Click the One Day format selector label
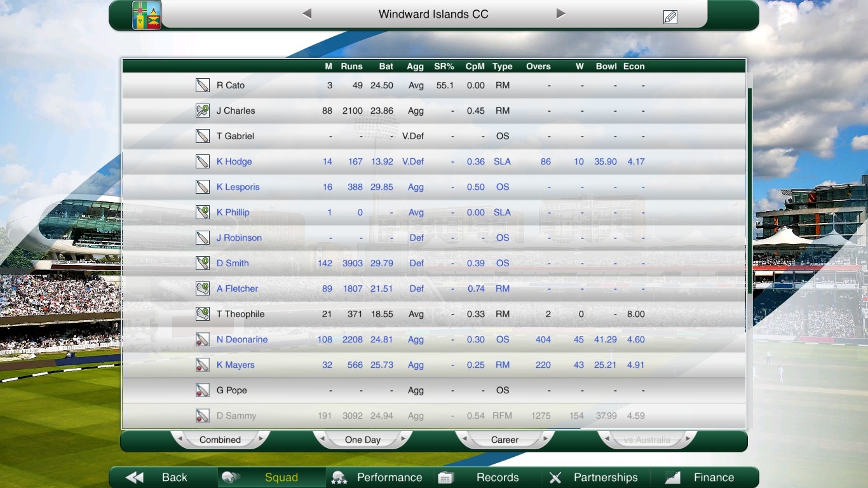 pyautogui.click(x=363, y=440)
